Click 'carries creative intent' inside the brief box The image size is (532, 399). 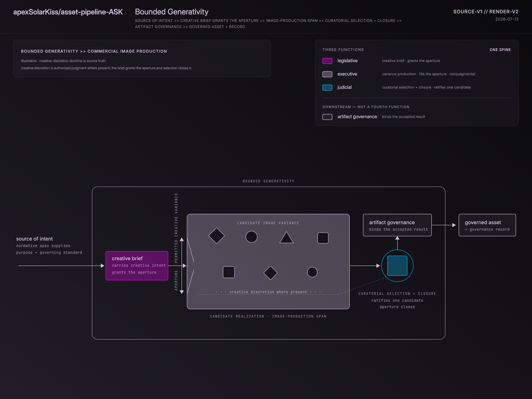click(x=139, y=265)
